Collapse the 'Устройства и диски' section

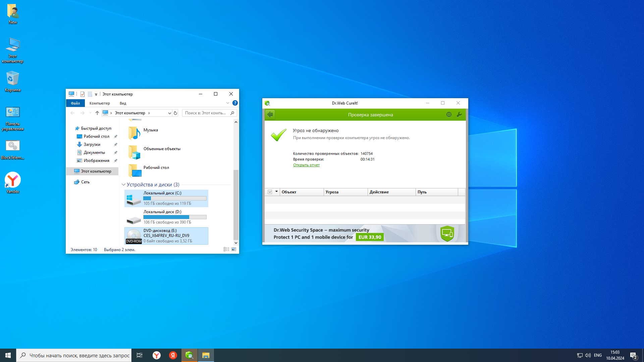[x=123, y=185]
